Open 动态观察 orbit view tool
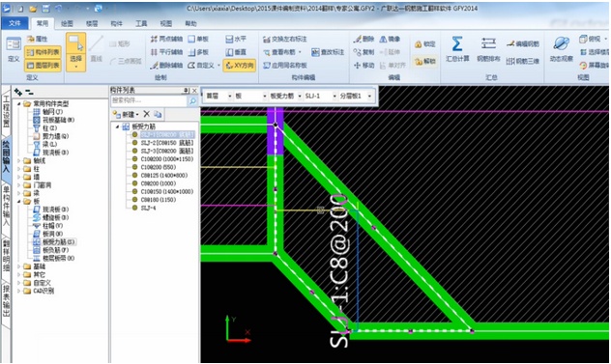611x364 pixels. click(x=561, y=43)
